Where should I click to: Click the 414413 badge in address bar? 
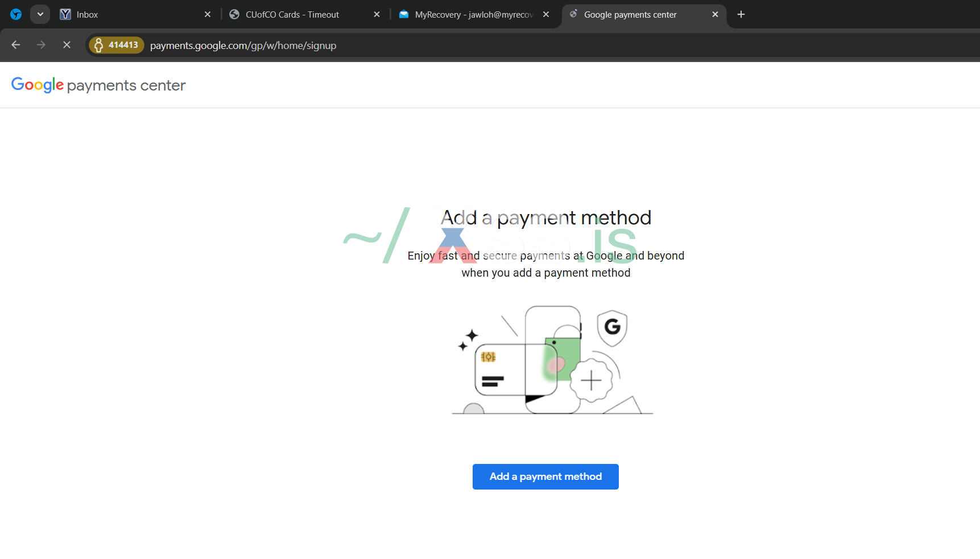[x=117, y=45]
